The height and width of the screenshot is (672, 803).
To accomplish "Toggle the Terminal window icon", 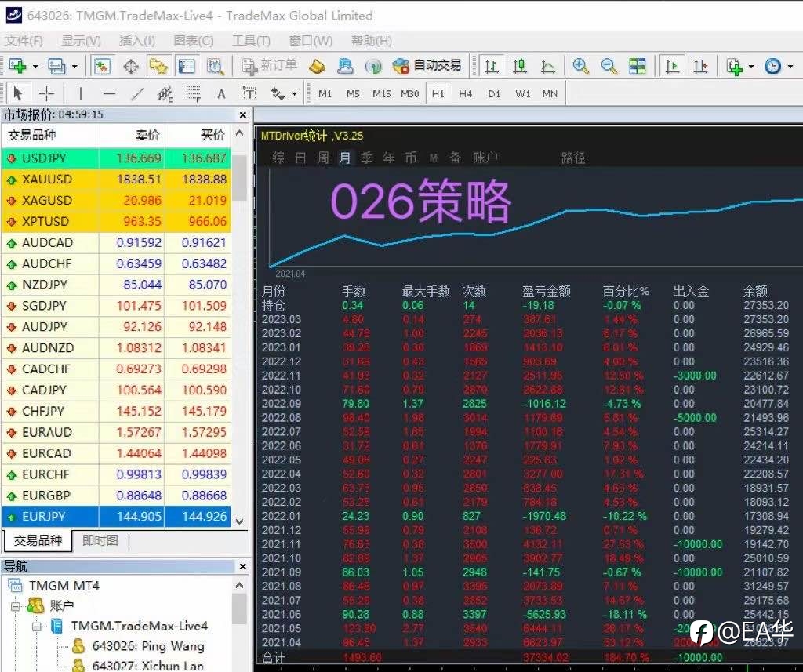I will 187,66.
